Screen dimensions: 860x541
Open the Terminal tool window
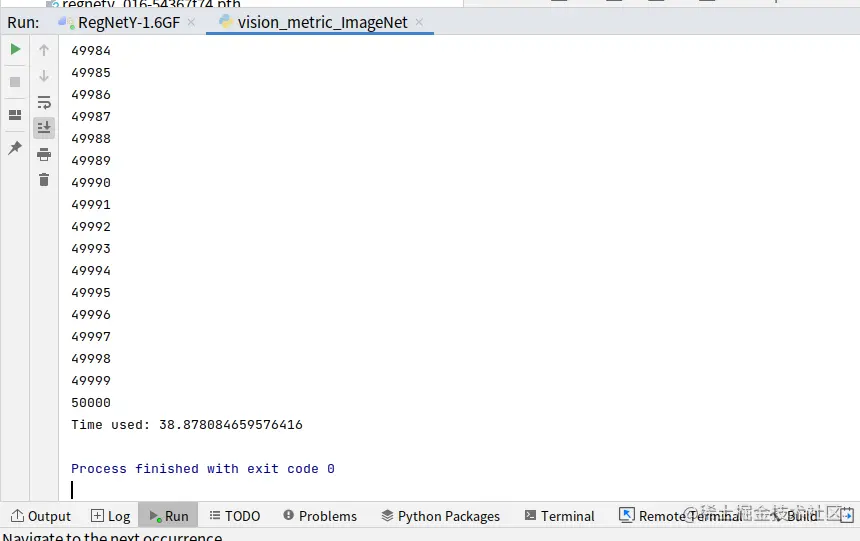point(559,516)
